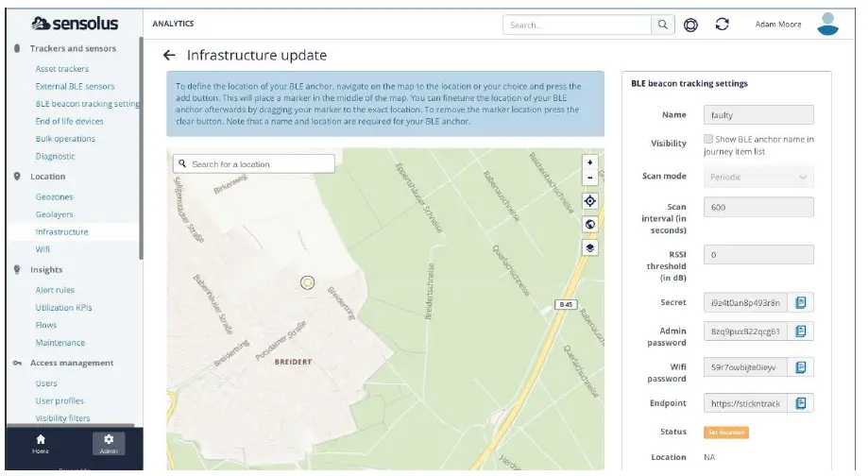Click the locate-me crosshair map button
868x476 pixels.
(589, 201)
